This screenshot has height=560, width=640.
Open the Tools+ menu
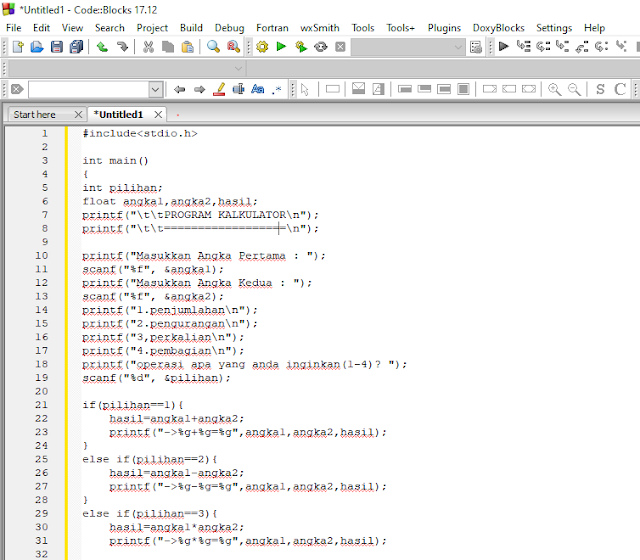tap(400, 28)
